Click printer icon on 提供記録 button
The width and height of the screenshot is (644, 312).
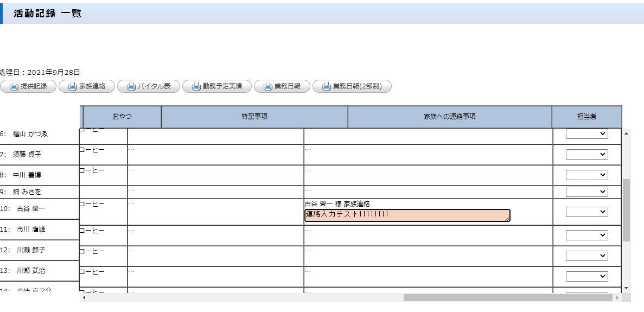(14, 87)
